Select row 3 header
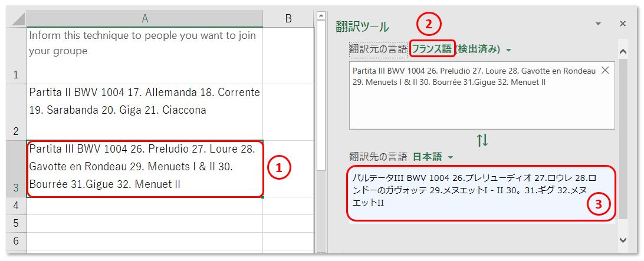This screenshot has height=261, width=644. click(x=16, y=169)
